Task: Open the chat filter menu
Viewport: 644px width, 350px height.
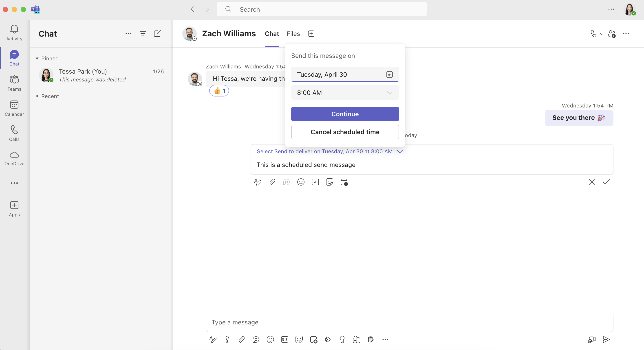Action: [143, 33]
